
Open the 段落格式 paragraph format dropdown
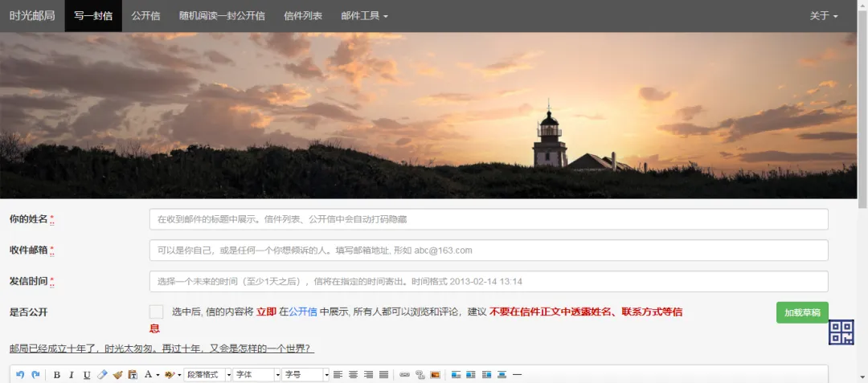207,375
